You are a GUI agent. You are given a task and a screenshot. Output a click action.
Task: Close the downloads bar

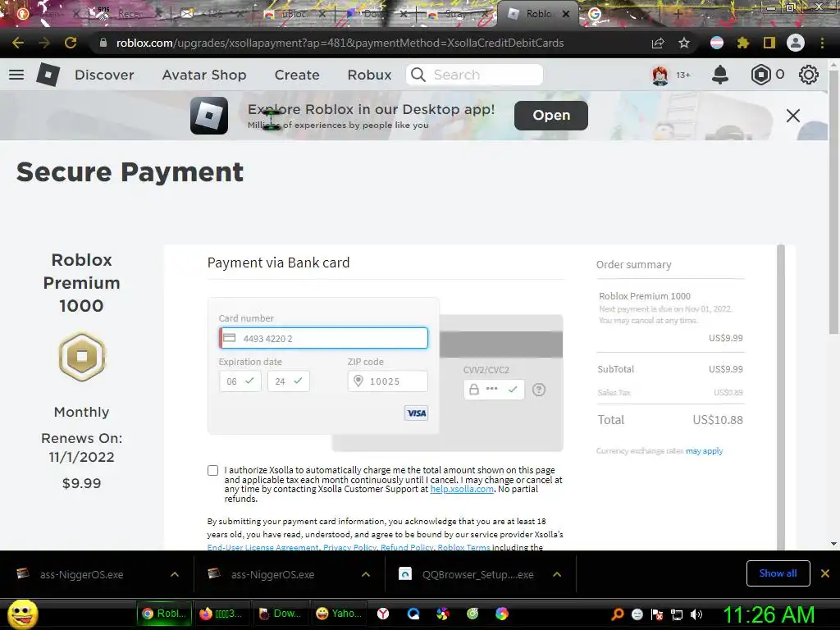click(825, 573)
